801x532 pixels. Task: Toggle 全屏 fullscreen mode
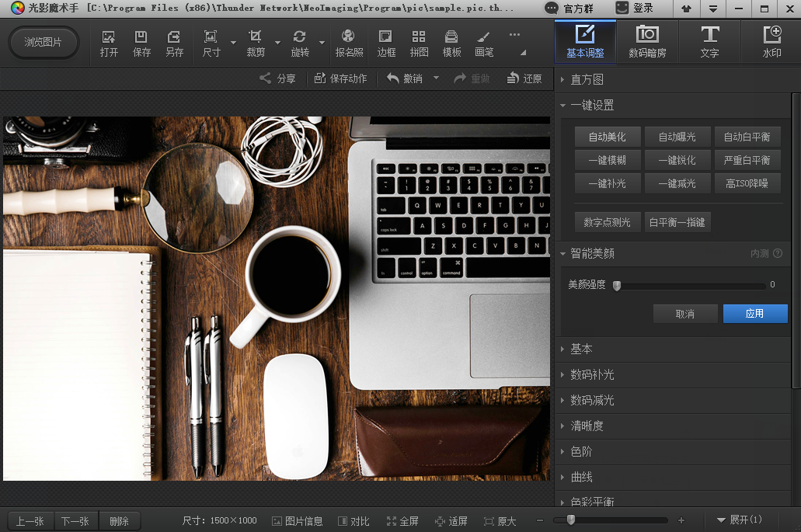(402, 521)
